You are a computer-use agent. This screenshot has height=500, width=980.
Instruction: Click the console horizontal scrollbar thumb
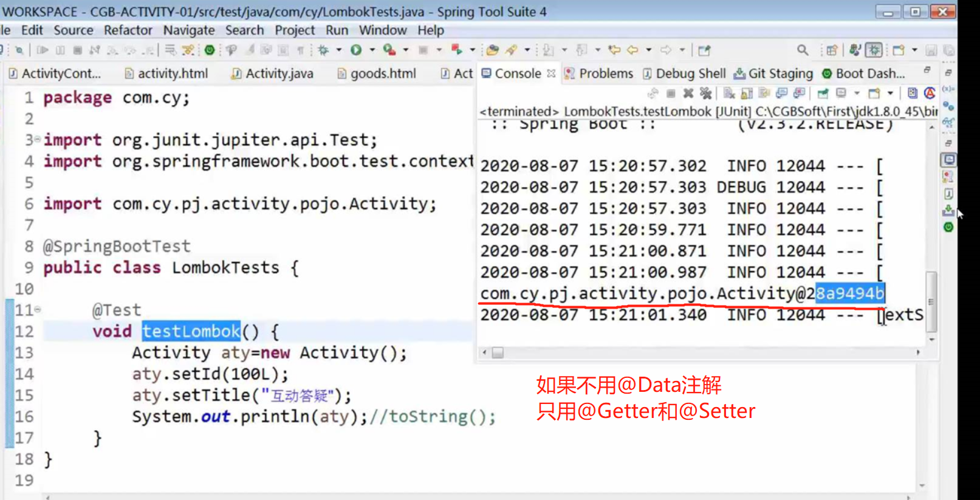pos(498,352)
